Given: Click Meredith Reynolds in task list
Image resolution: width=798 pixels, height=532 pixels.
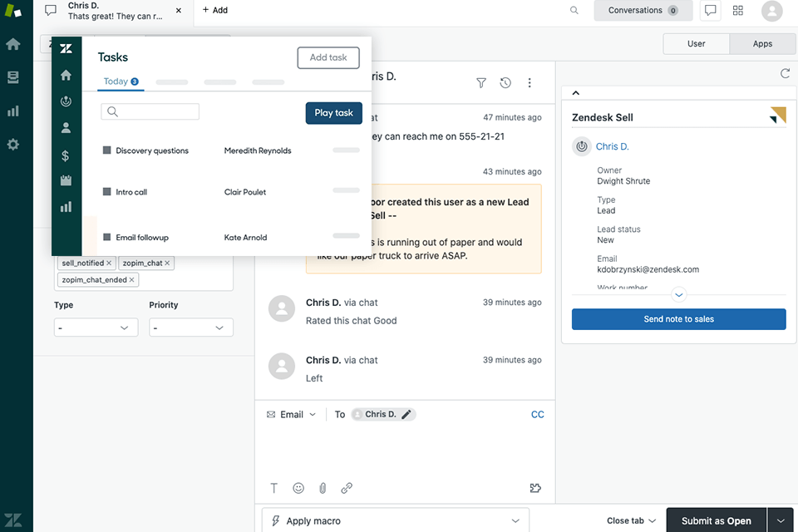Looking at the screenshot, I should tap(258, 150).
